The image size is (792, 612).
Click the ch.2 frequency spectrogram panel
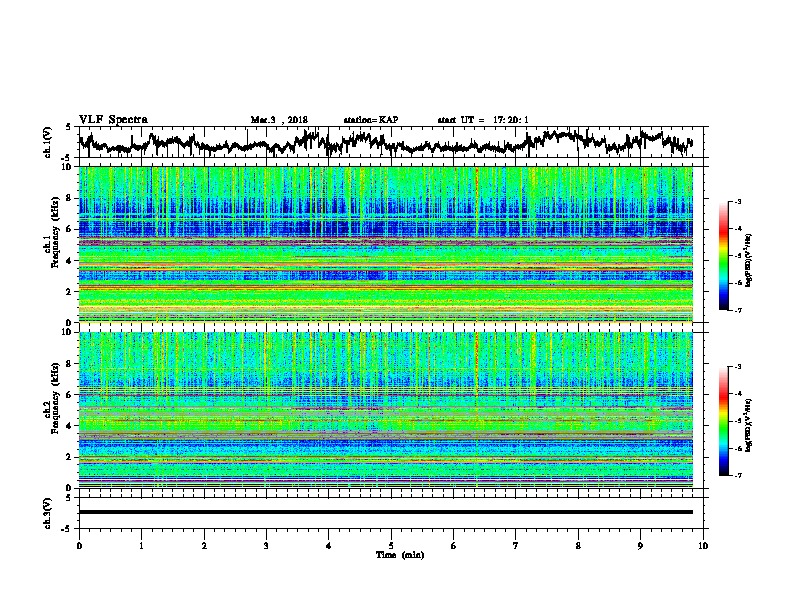[x=386, y=410]
